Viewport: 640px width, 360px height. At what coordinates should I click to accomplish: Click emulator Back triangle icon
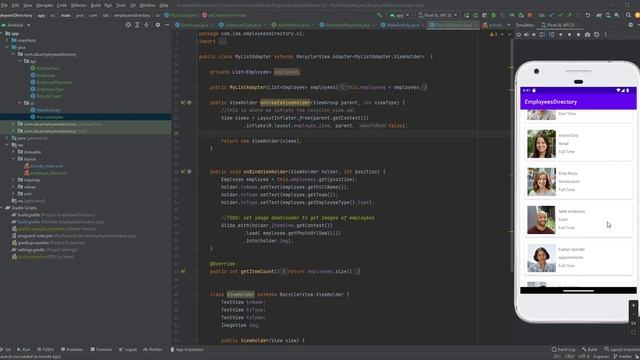coord(560,35)
